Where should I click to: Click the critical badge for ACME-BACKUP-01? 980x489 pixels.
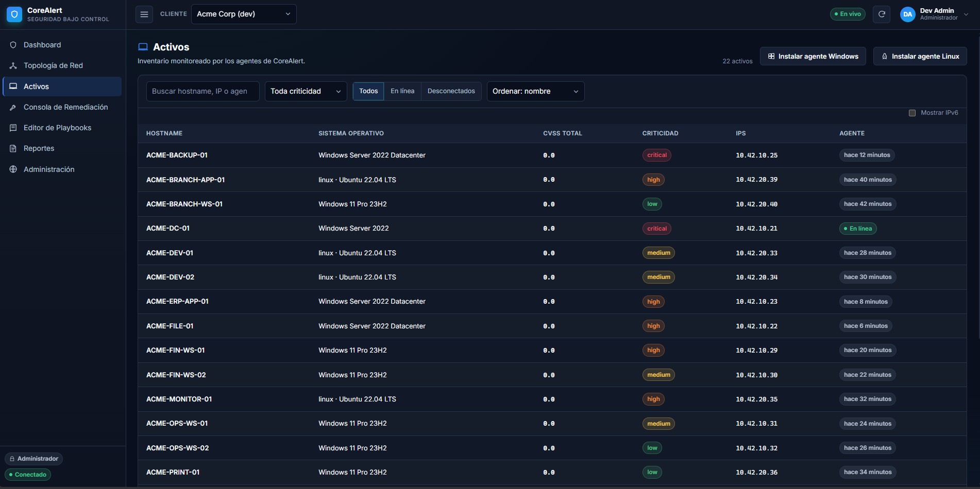[x=657, y=155]
